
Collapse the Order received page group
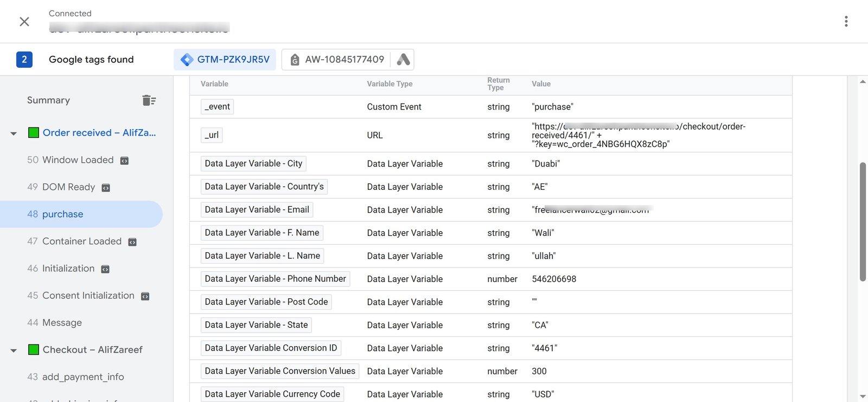point(14,133)
